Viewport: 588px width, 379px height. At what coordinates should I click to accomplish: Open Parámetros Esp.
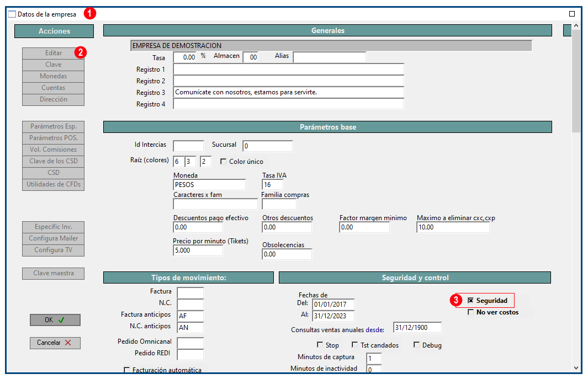[53, 126]
